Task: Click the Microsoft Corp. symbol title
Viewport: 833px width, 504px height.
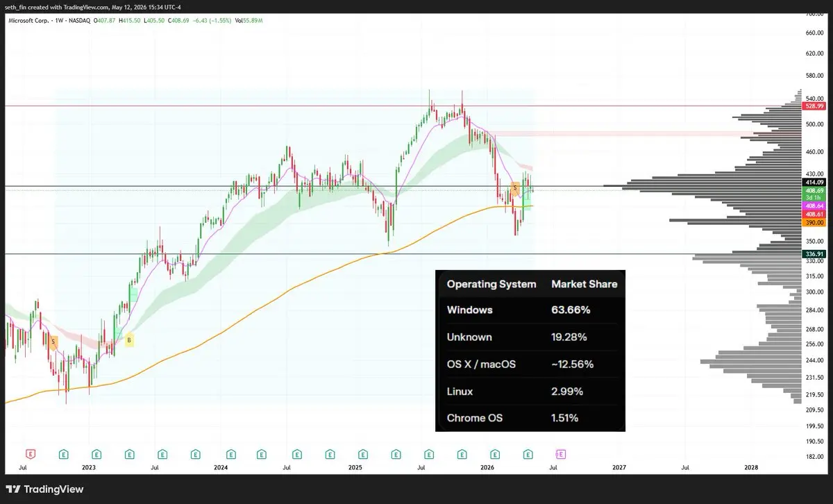Action: [x=28, y=21]
